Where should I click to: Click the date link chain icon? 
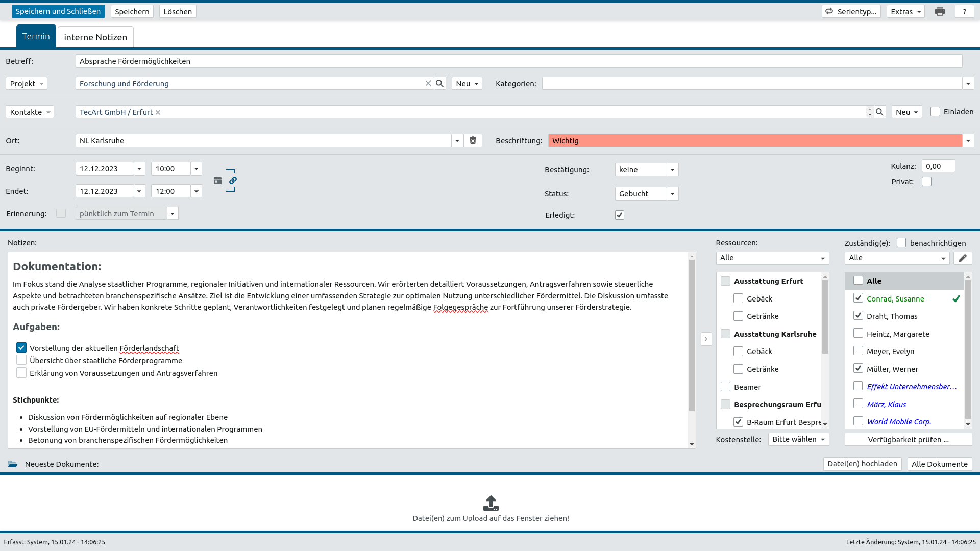[233, 180]
